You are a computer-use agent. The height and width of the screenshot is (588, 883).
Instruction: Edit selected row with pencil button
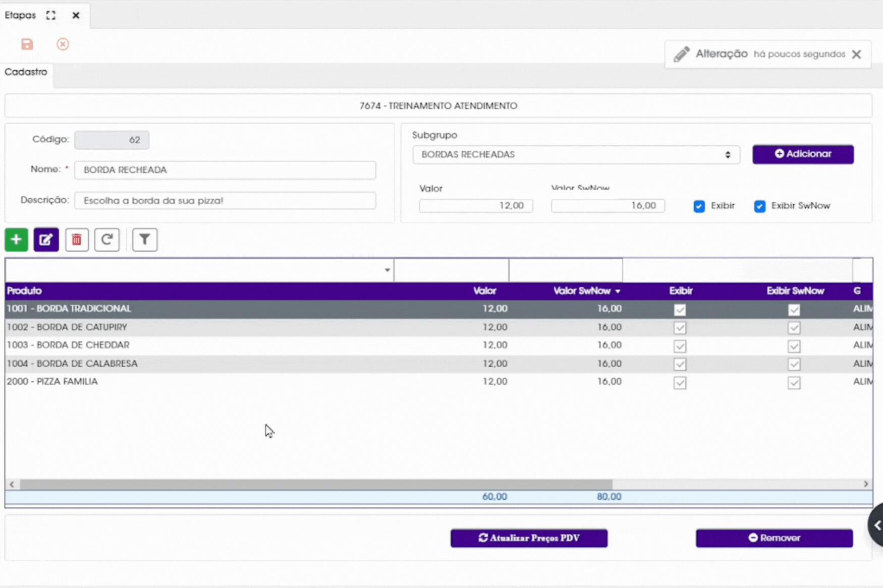tap(46, 240)
